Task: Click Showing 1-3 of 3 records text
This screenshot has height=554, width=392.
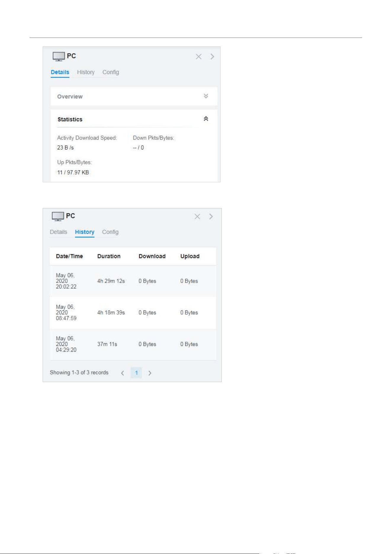Action: (x=79, y=373)
